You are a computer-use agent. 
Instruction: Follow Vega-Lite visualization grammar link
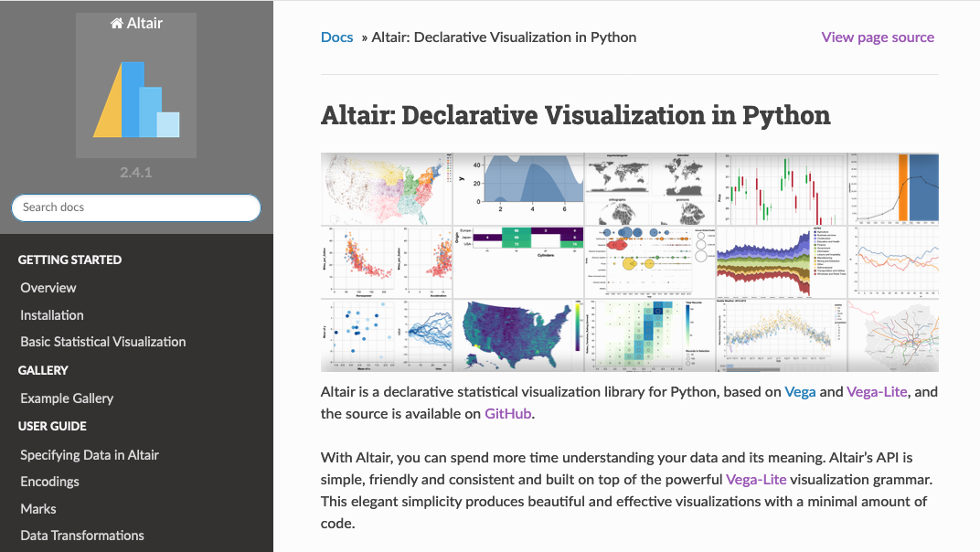click(756, 480)
